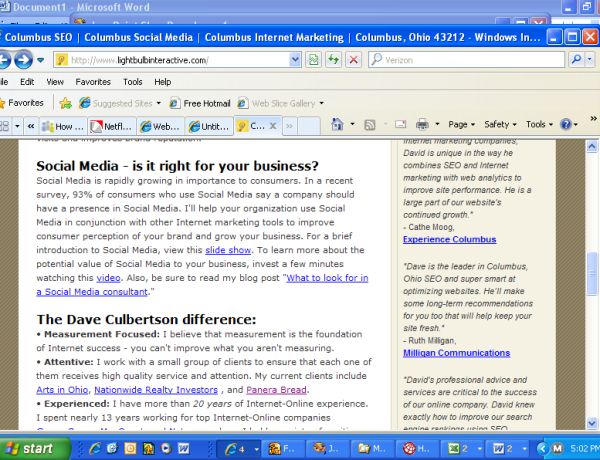Click the 'M...' folder taskbar button
This screenshot has height=460, width=600.
point(372,449)
